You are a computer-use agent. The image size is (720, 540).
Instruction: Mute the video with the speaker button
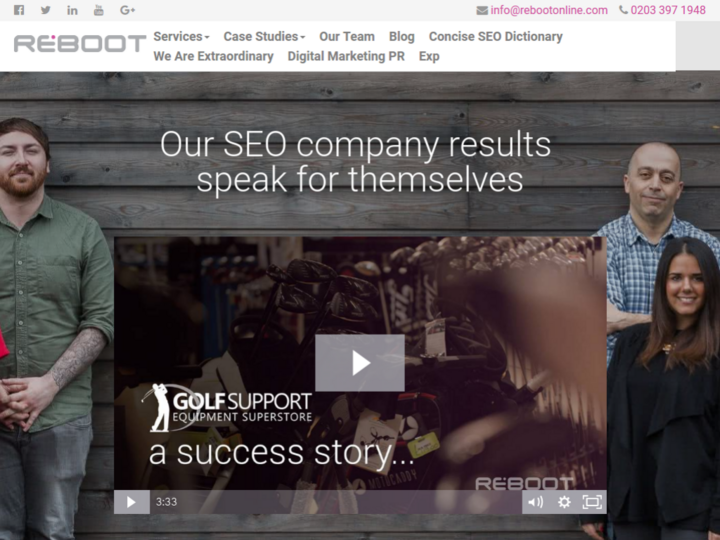click(x=535, y=502)
